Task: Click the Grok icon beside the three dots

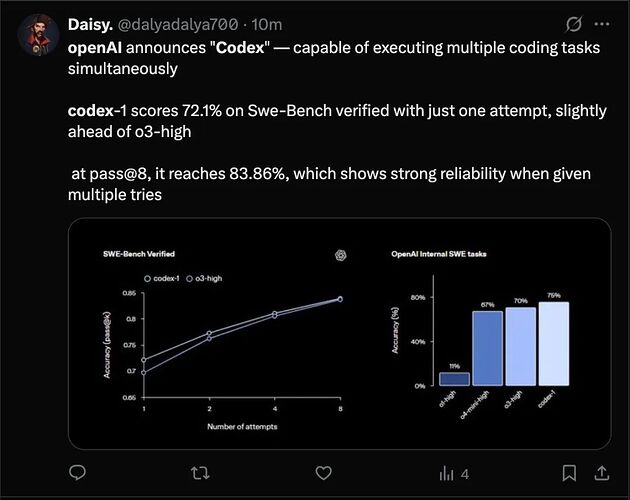Action: tap(574, 24)
